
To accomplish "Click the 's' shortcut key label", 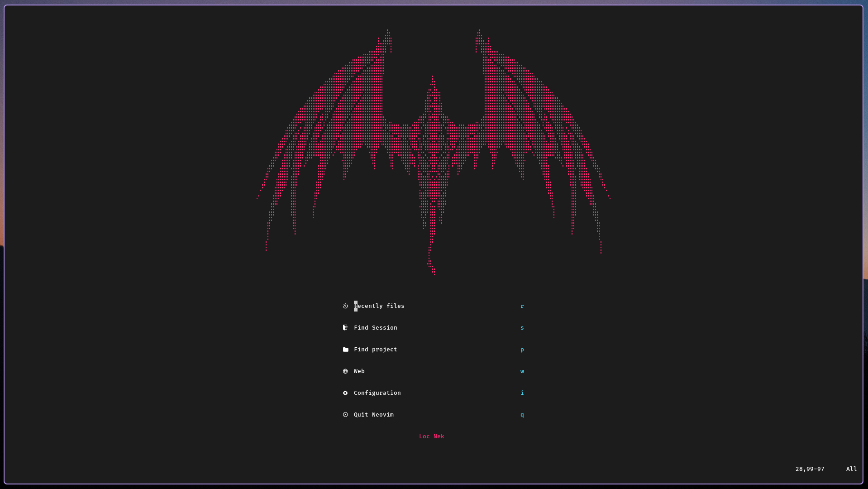I will tap(522, 328).
